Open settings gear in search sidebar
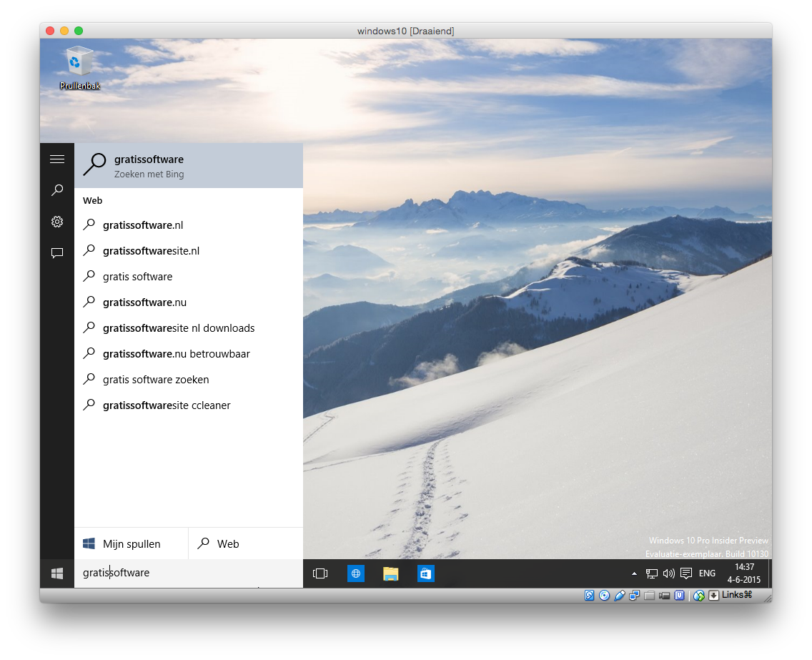812x660 pixels. [x=57, y=222]
